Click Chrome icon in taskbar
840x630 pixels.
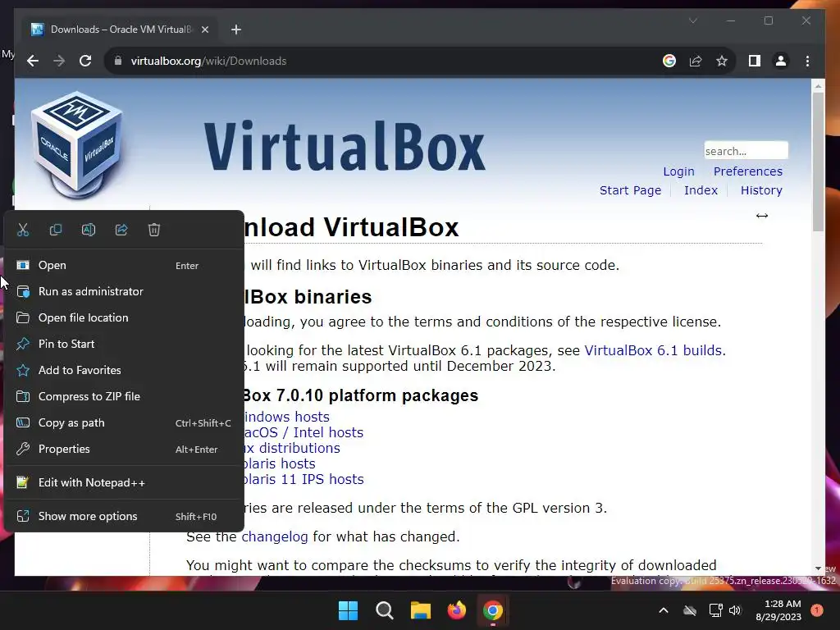coord(493,610)
